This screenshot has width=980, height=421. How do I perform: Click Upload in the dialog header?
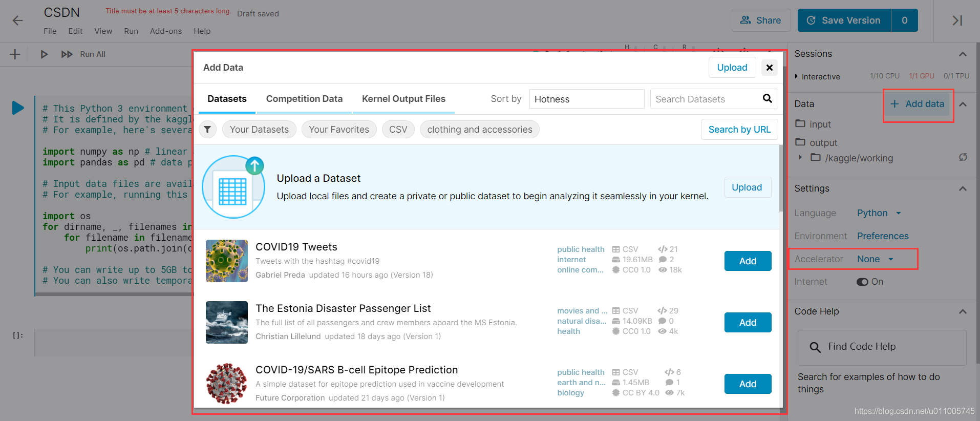[x=732, y=68]
